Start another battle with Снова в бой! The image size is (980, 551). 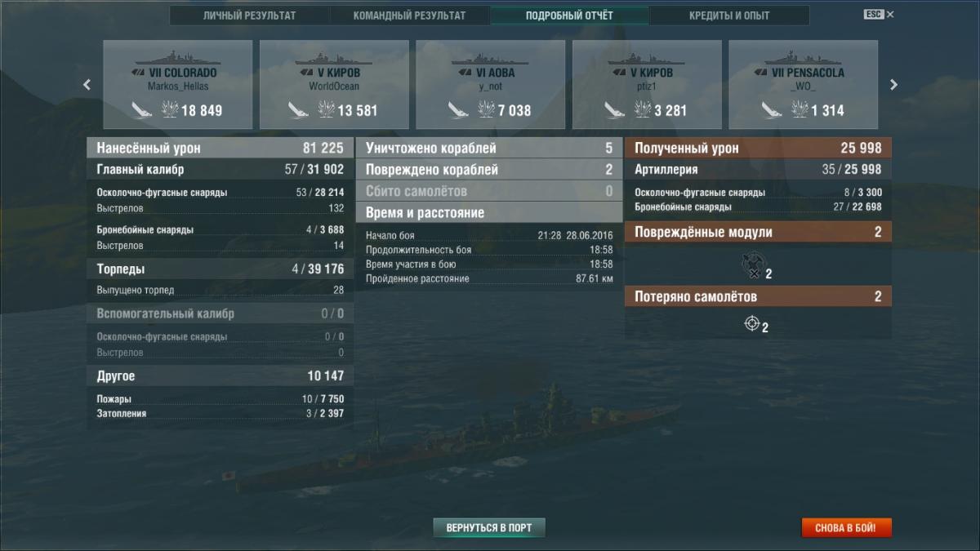[x=845, y=528]
